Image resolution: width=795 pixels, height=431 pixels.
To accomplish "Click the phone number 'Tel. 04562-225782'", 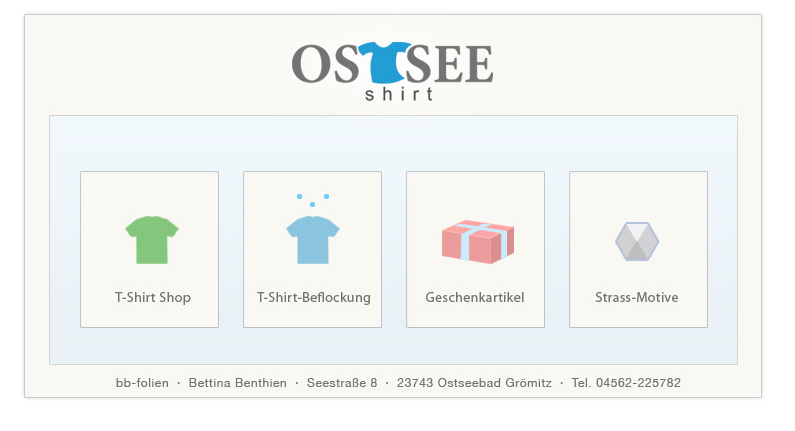I will pyautogui.click(x=626, y=383).
